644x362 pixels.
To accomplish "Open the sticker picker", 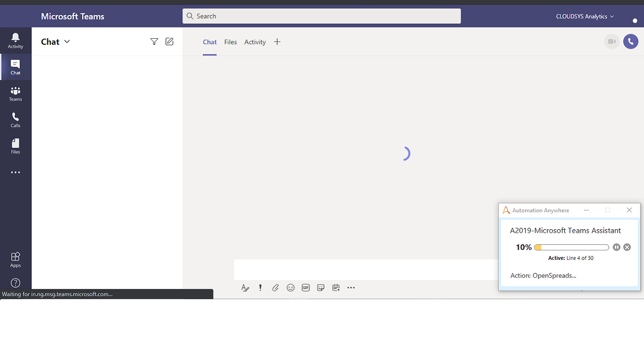I will point(320,288).
